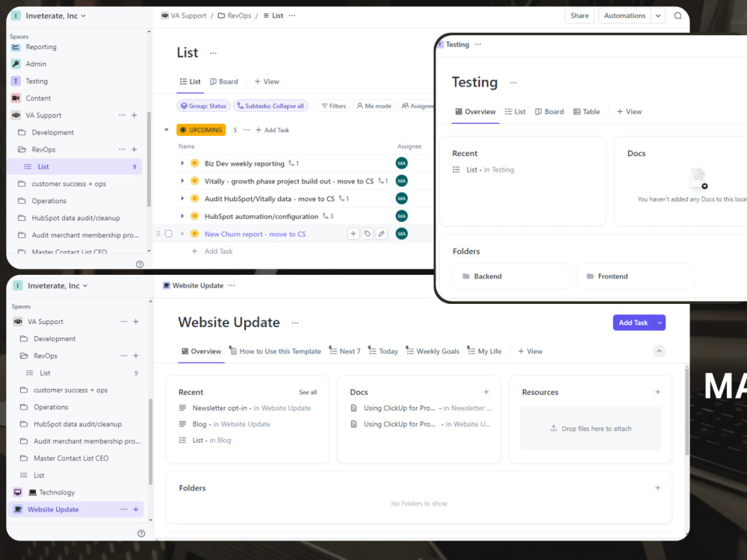Open assignee avatar for Biz Dev weekly reporting

point(402,164)
